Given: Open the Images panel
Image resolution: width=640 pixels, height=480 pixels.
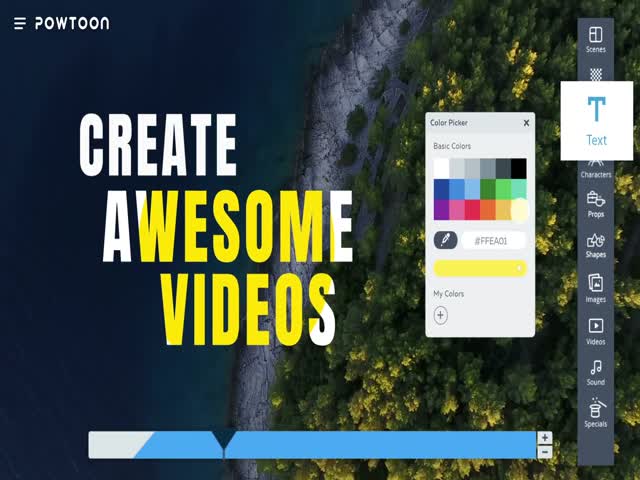Looking at the screenshot, I should [595, 288].
